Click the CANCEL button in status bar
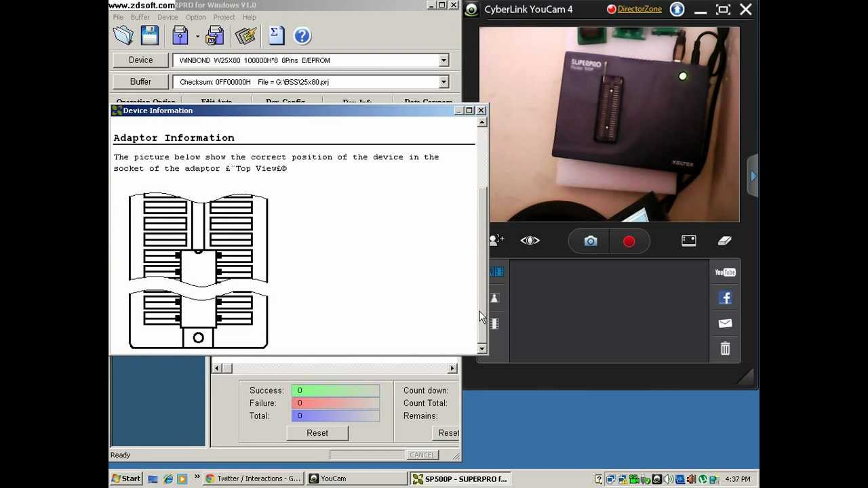 (x=422, y=455)
